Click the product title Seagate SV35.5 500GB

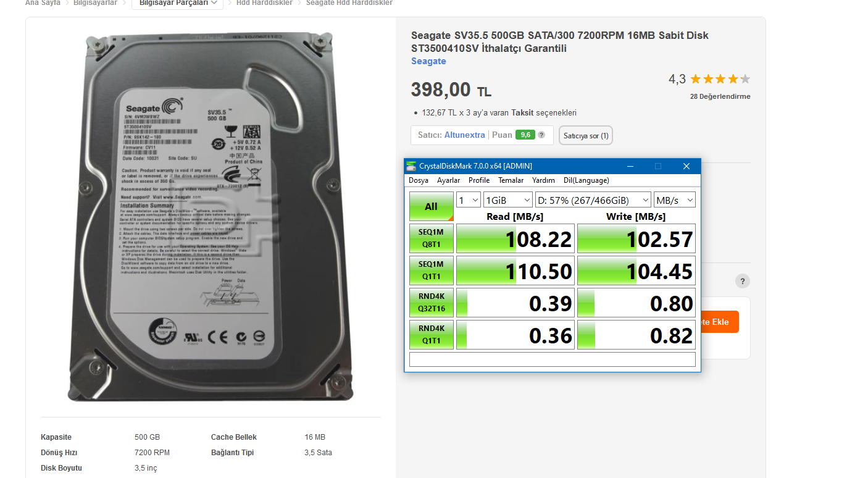coord(560,42)
